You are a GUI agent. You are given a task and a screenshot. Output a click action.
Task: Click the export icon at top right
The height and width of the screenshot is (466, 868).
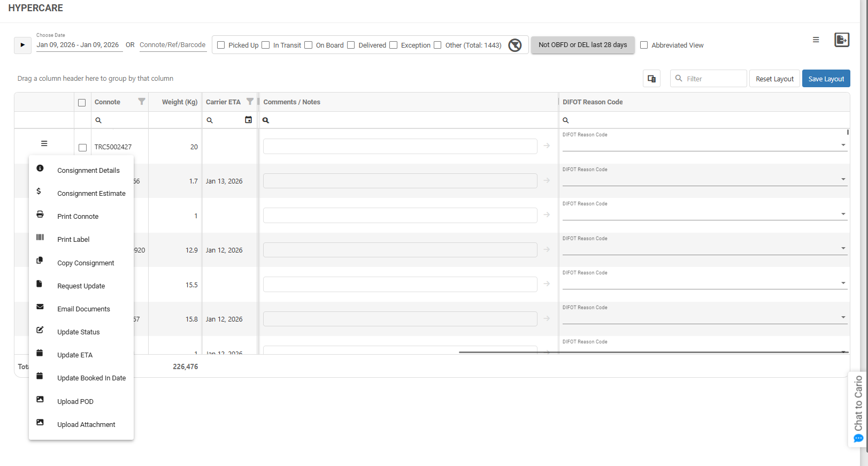[841, 40]
